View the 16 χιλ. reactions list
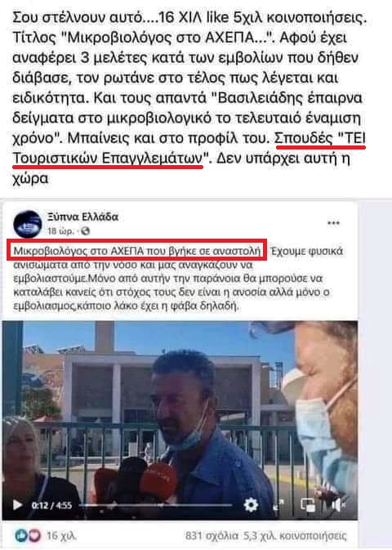Image resolution: width=392 pixels, height=550 pixels. coord(61,536)
